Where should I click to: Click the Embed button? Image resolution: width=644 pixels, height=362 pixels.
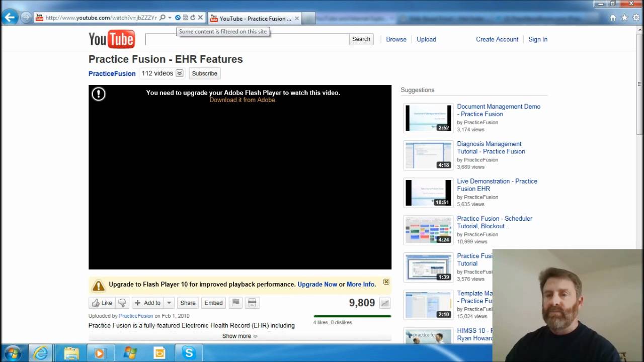pos(213,303)
